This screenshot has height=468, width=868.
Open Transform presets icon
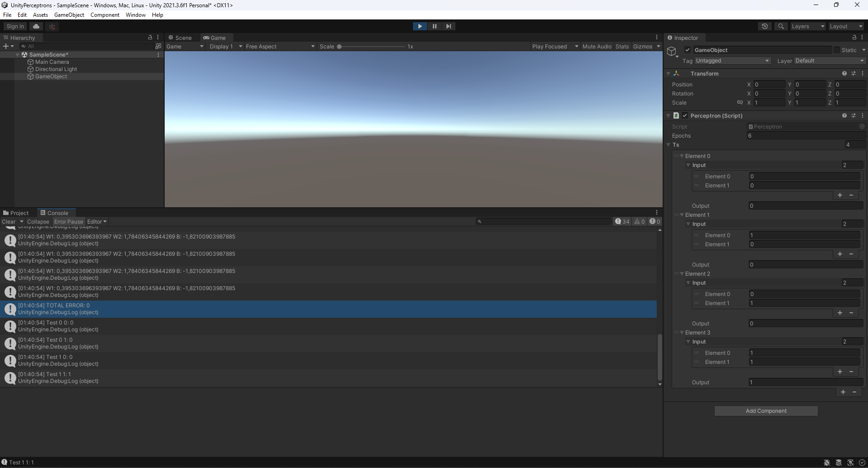tap(854, 73)
